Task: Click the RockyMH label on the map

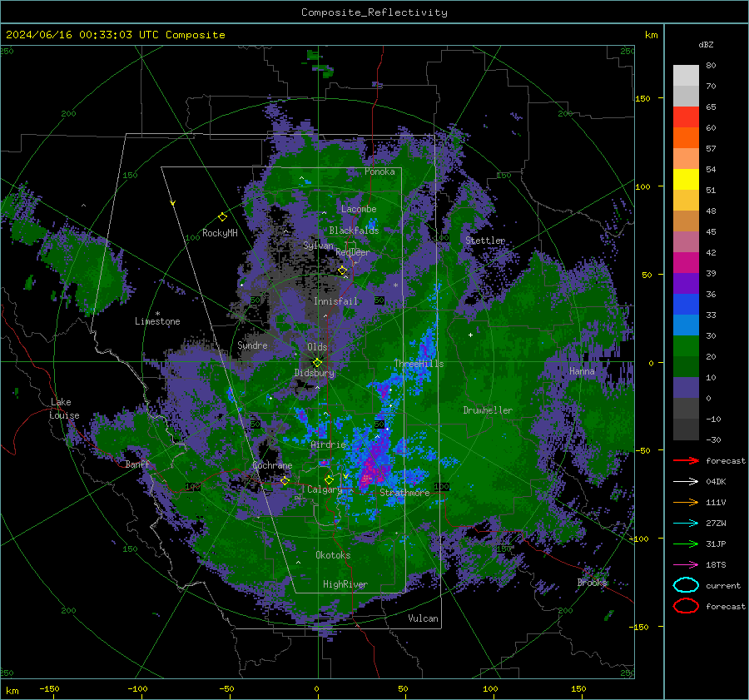Action: [x=220, y=233]
